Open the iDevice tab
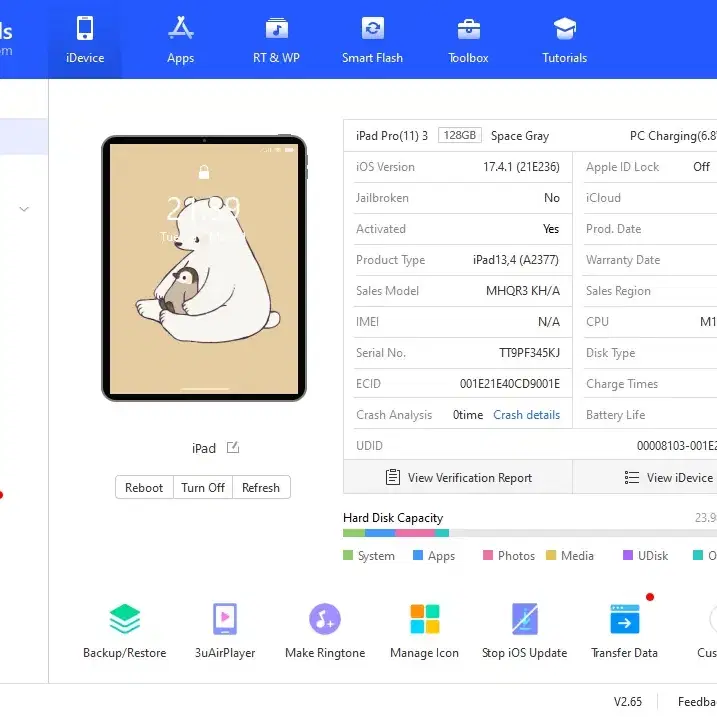Screen dimensions: 717x717 [85, 39]
